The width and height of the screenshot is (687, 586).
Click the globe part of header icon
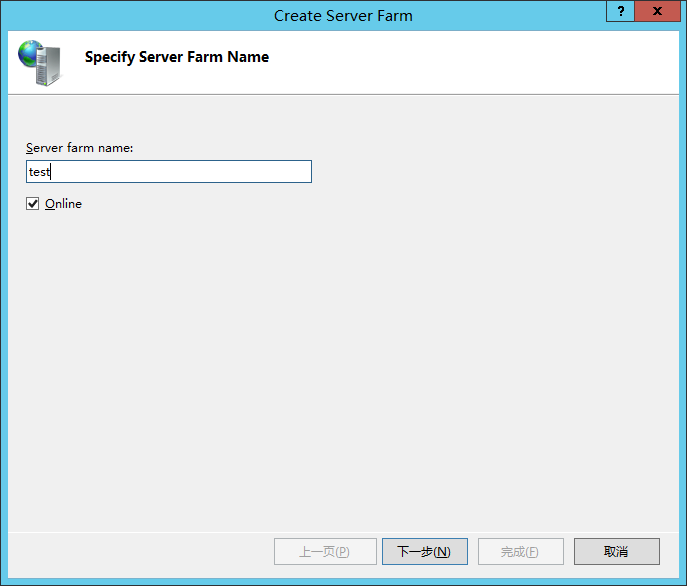(x=30, y=51)
